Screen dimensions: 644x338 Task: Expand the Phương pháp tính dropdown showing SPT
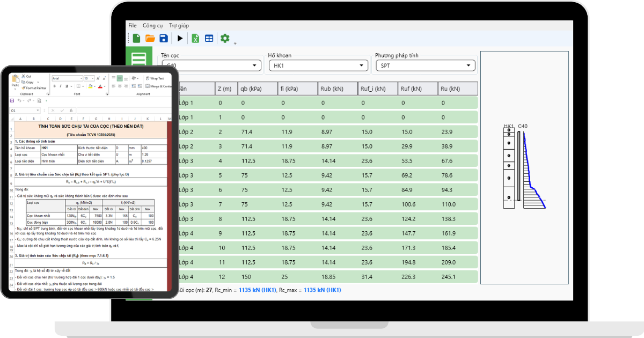[x=425, y=65]
